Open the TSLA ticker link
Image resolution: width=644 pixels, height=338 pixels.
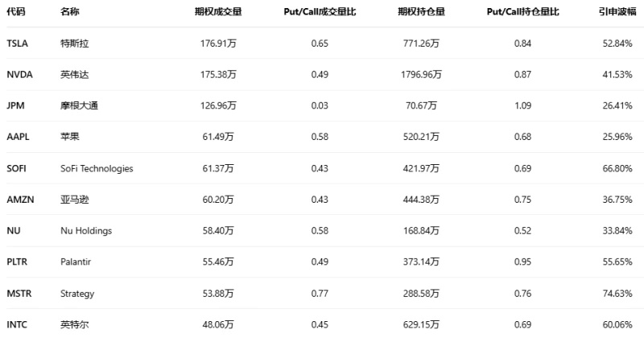click(18, 43)
